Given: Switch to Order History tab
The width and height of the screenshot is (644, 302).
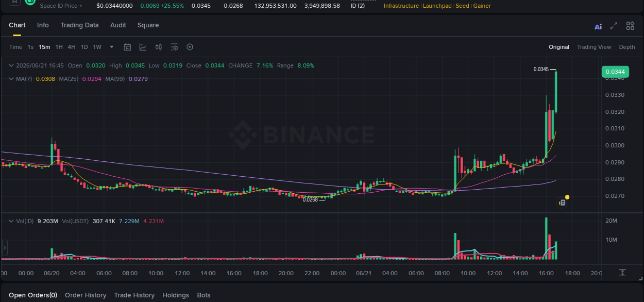Looking at the screenshot, I should click(x=86, y=295).
